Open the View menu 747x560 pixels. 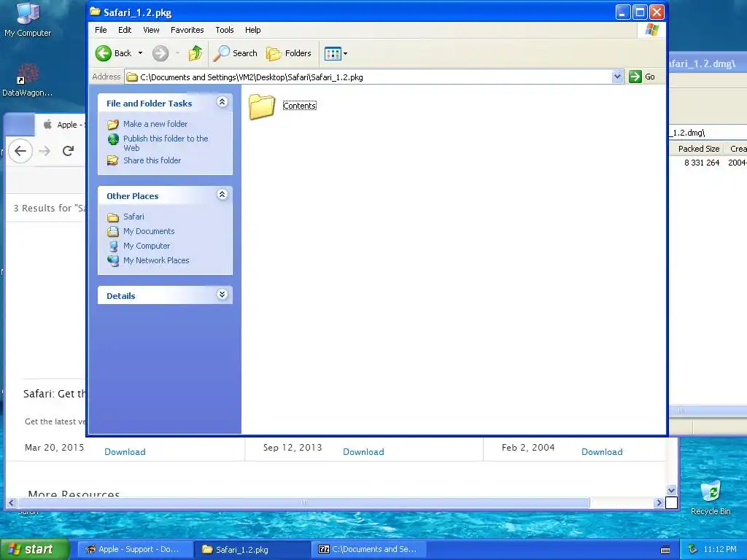[x=152, y=30]
